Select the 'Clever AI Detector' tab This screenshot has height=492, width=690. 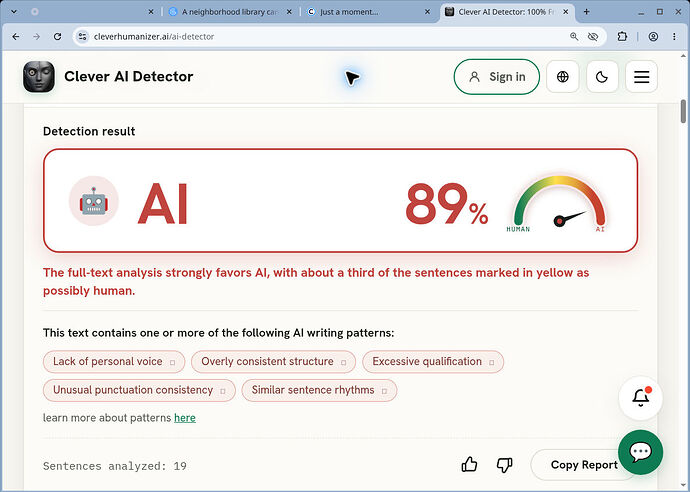506,12
